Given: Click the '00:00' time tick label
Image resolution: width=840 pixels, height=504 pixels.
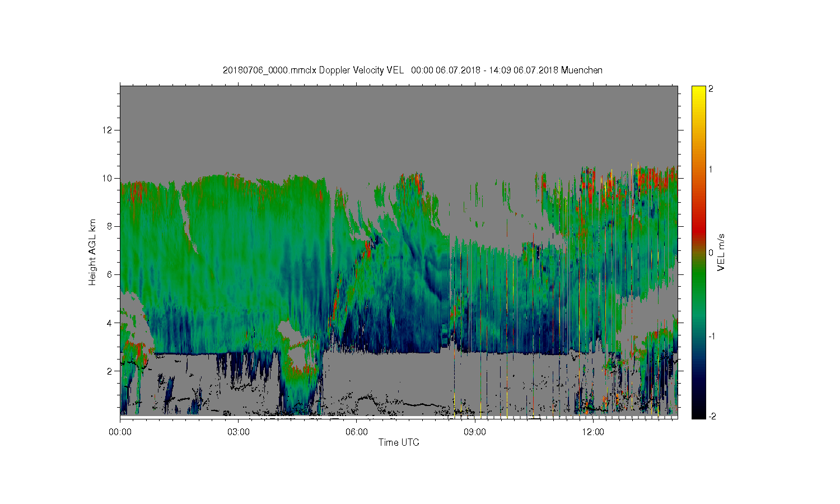Looking at the screenshot, I should click(120, 432).
